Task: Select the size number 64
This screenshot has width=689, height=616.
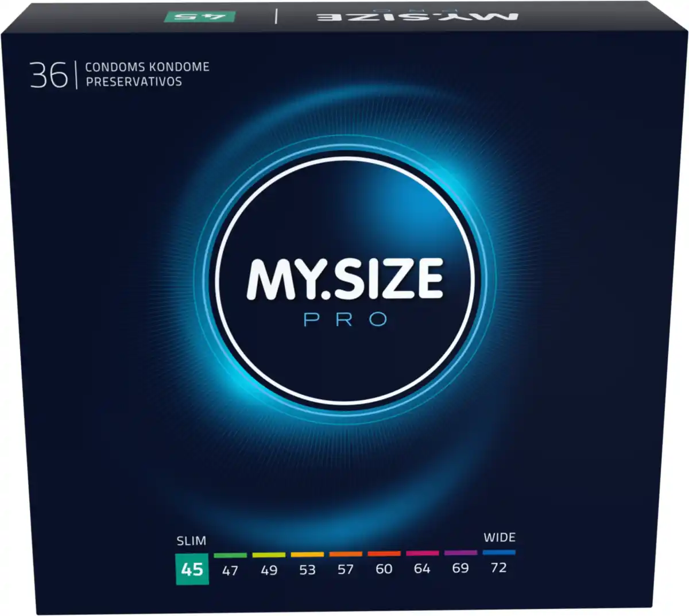Action: [x=422, y=568]
